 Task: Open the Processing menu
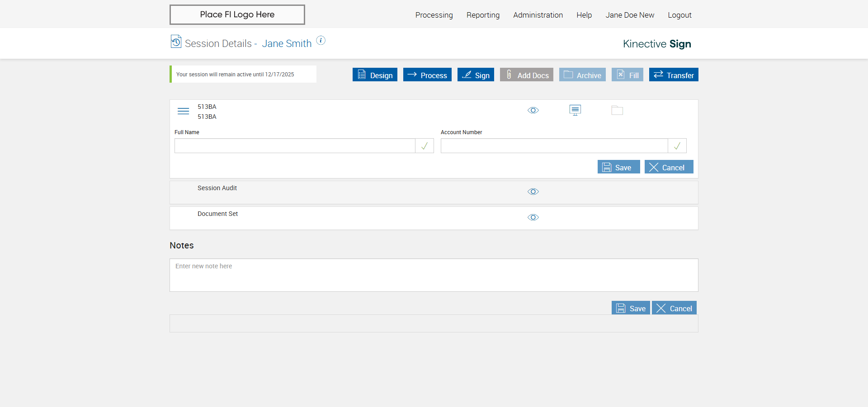(x=434, y=15)
